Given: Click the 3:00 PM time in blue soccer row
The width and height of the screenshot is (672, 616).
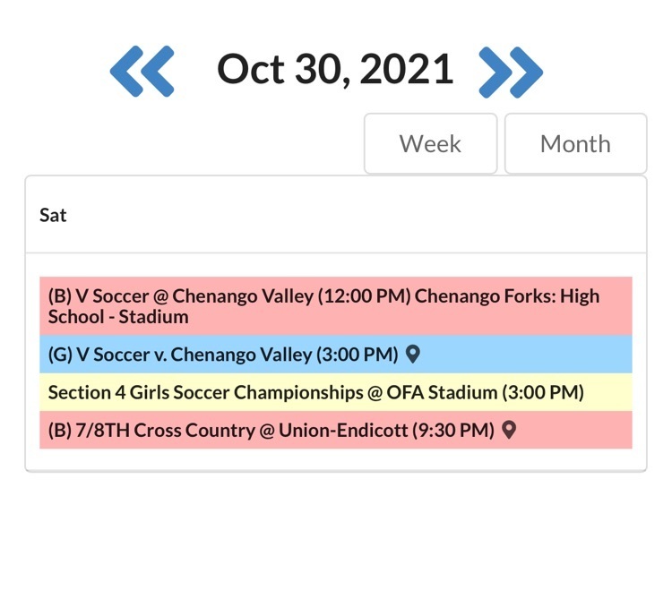Looking at the screenshot, I should (x=358, y=355).
